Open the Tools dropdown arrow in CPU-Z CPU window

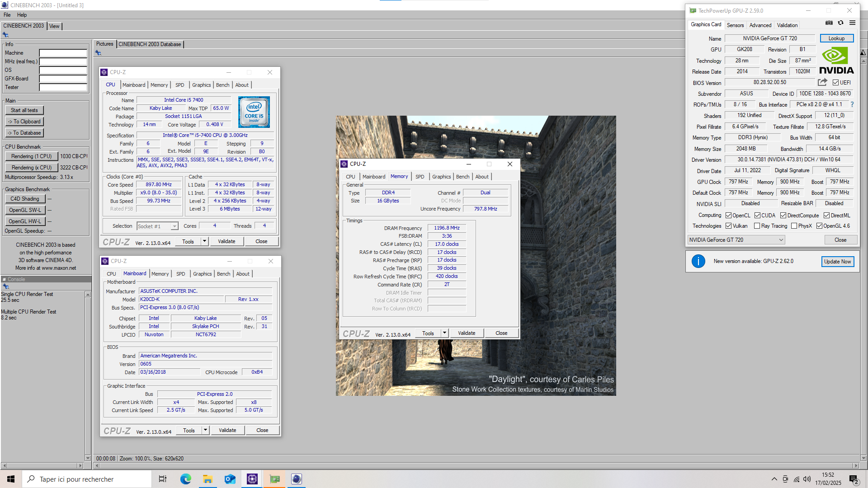pyautogui.click(x=204, y=241)
